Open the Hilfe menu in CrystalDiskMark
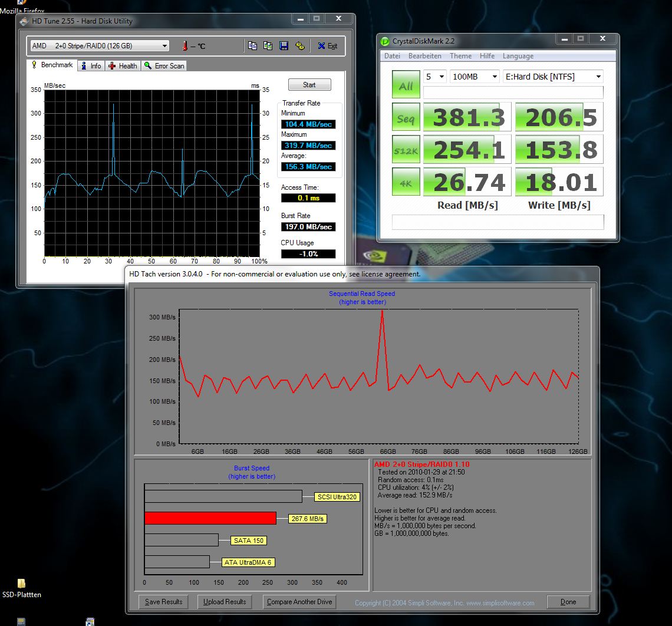Viewport: 672px width, 626px height. [x=487, y=56]
